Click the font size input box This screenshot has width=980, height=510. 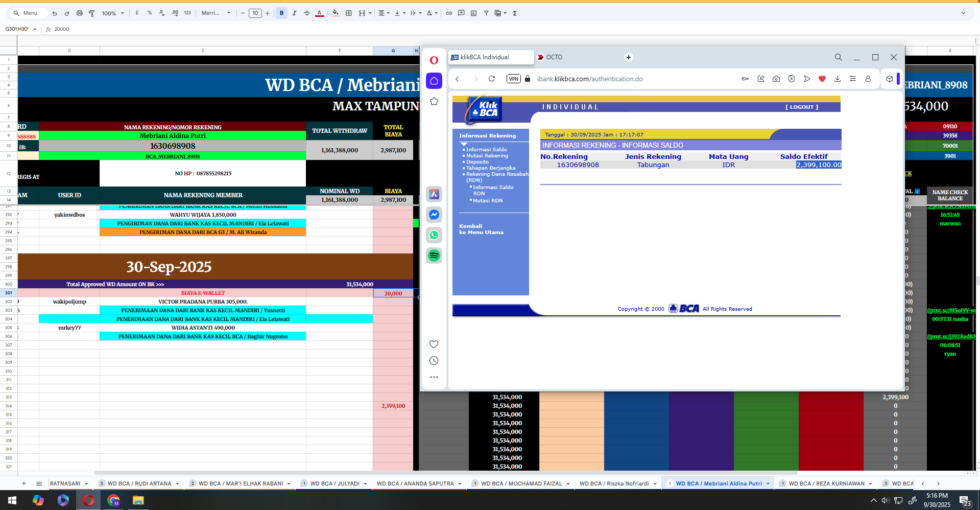point(255,13)
